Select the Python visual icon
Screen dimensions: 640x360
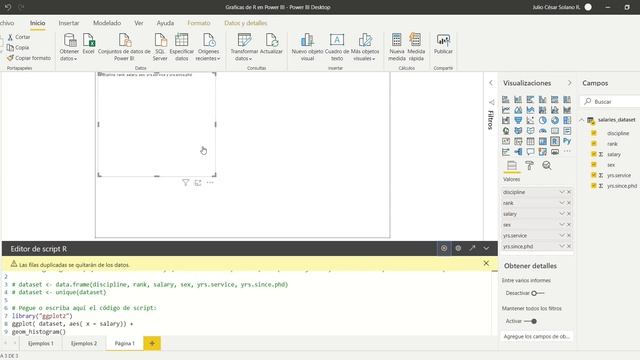567,141
